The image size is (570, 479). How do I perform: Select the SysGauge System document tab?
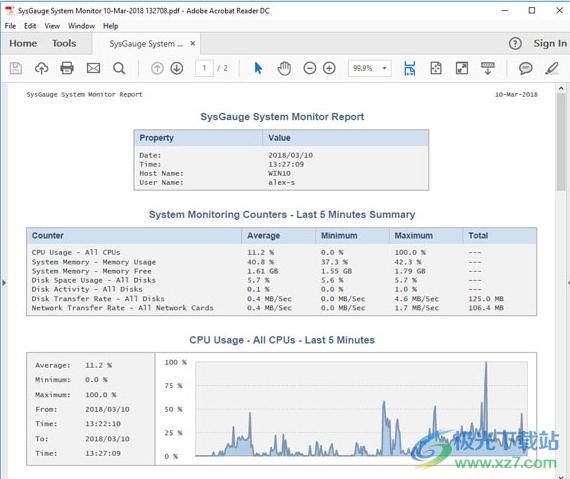[x=146, y=44]
